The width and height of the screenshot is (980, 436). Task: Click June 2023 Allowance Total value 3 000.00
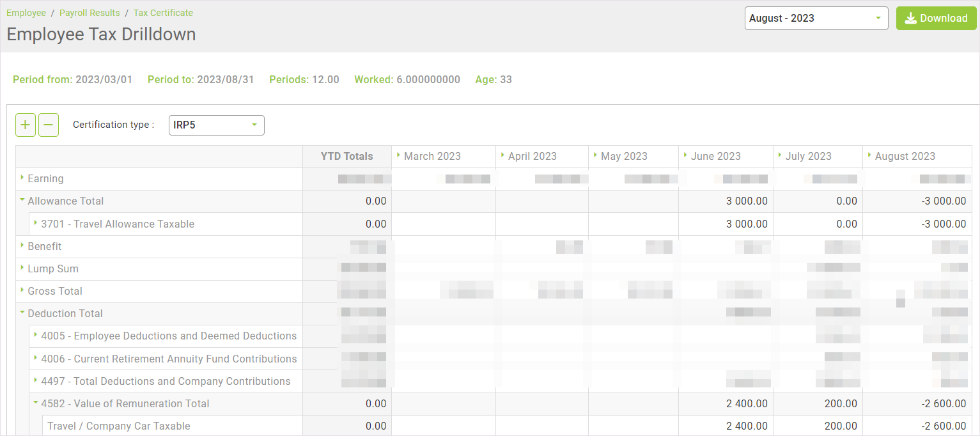(747, 201)
